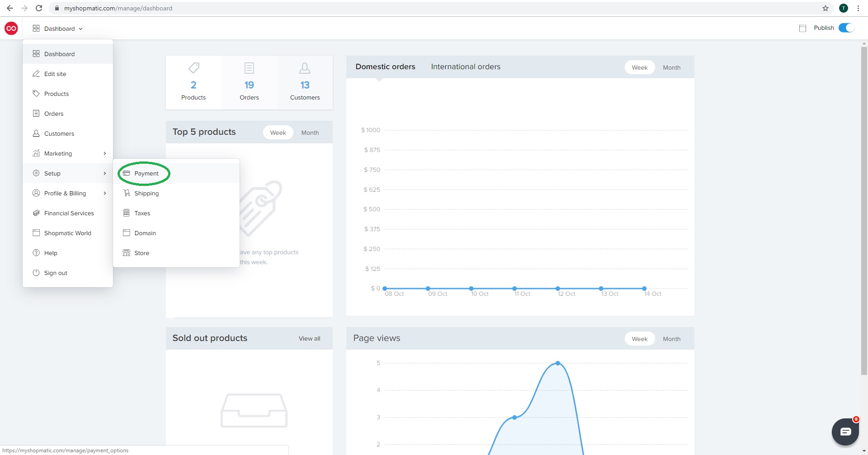Click Sign out in the menu

tap(68, 273)
